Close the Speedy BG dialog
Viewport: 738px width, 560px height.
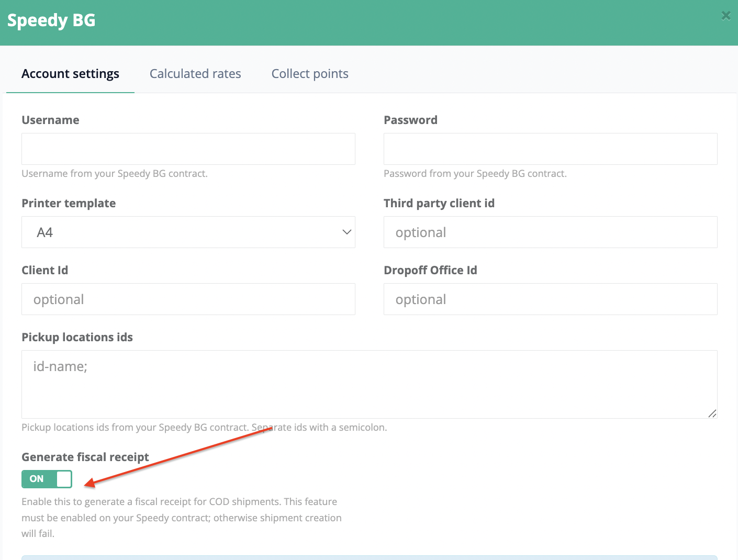[x=726, y=16]
